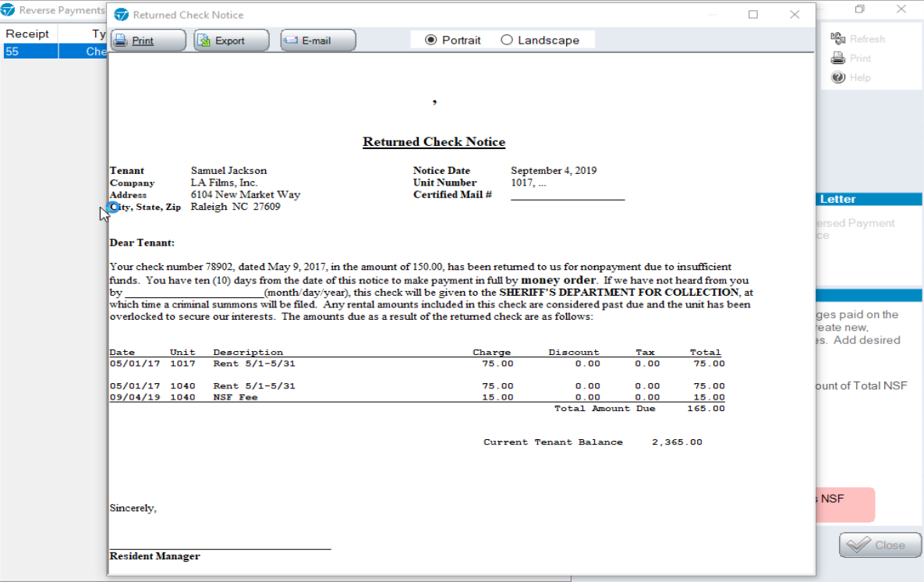Image resolution: width=924 pixels, height=582 pixels.
Task: Click the Reverse Payments window app icon
Action: tap(8, 10)
